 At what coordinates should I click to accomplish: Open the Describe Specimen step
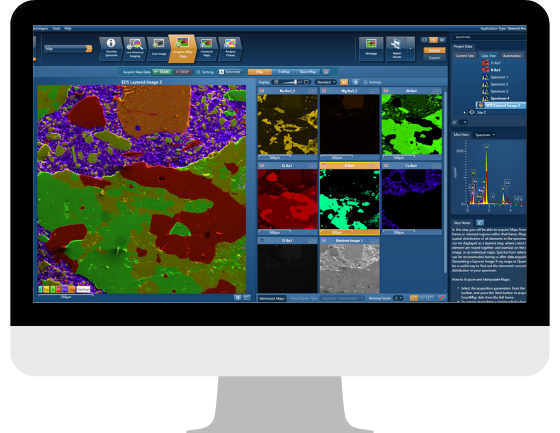click(x=111, y=48)
